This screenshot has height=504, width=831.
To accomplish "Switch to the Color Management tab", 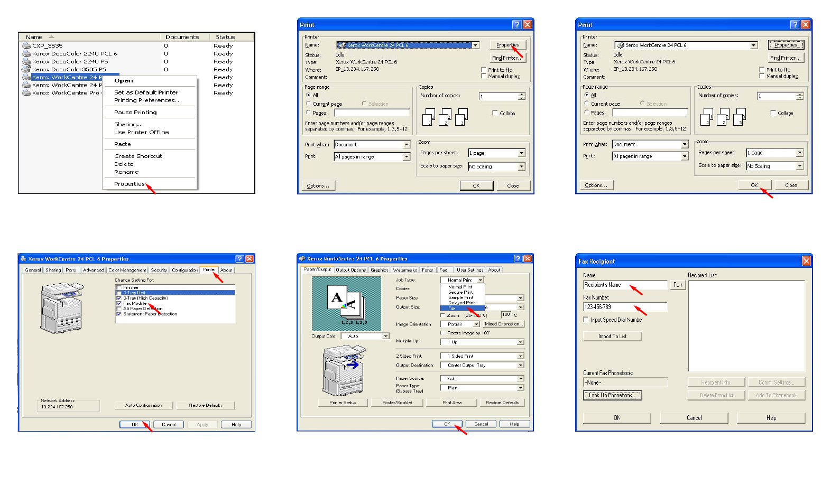I will [127, 270].
